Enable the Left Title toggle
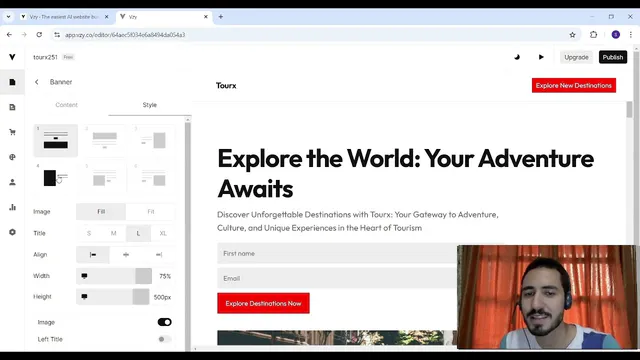This screenshot has width=640, height=360. [164, 339]
